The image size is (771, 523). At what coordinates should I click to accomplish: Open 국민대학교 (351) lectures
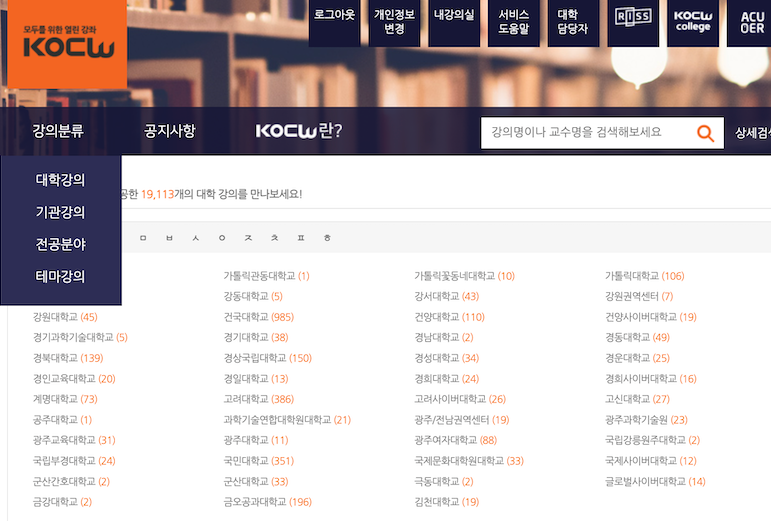coord(259,461)
